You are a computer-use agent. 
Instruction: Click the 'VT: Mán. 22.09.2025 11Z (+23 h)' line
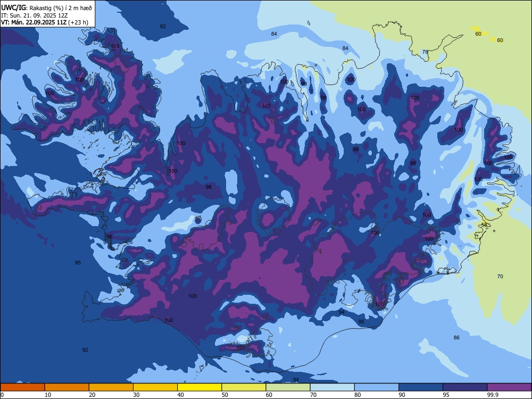45,22
